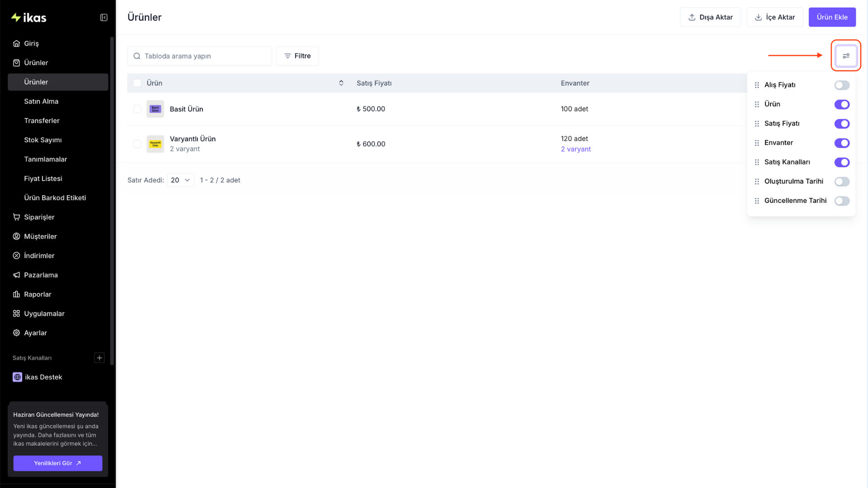This screenshot has width=868, height=488.
Task: Click Satış Fiyatı column header
Action: click(x=374, y=83)
